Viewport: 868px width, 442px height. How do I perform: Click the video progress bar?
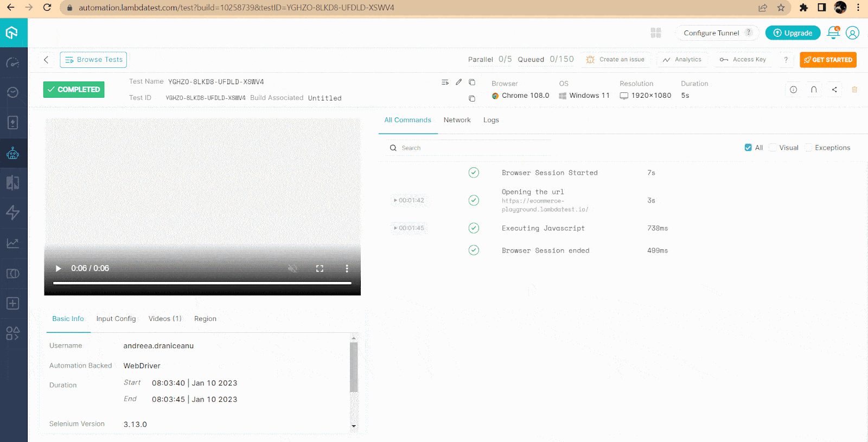(202, 283)
